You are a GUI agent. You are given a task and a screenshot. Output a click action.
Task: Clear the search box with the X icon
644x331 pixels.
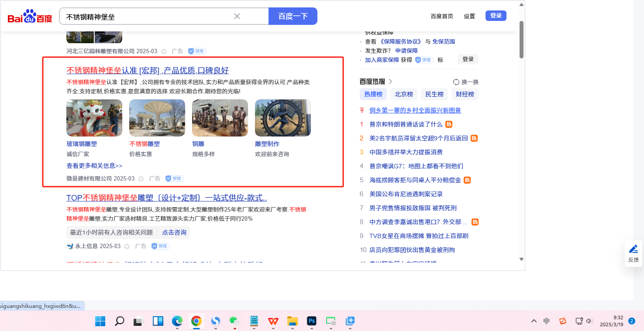(x=237, y=16)
